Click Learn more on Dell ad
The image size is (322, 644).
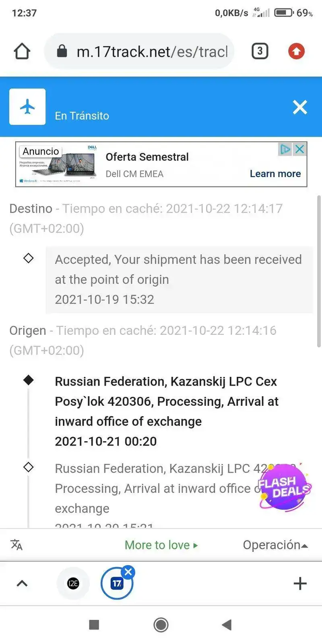(275, 173)
